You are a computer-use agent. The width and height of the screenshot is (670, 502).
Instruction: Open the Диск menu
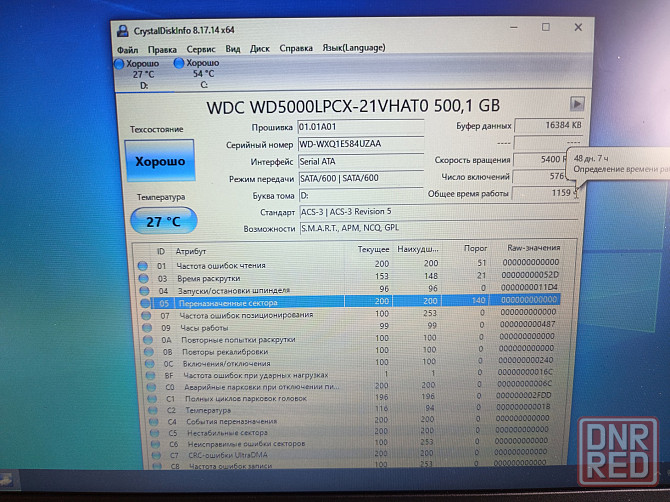(260, 48)
